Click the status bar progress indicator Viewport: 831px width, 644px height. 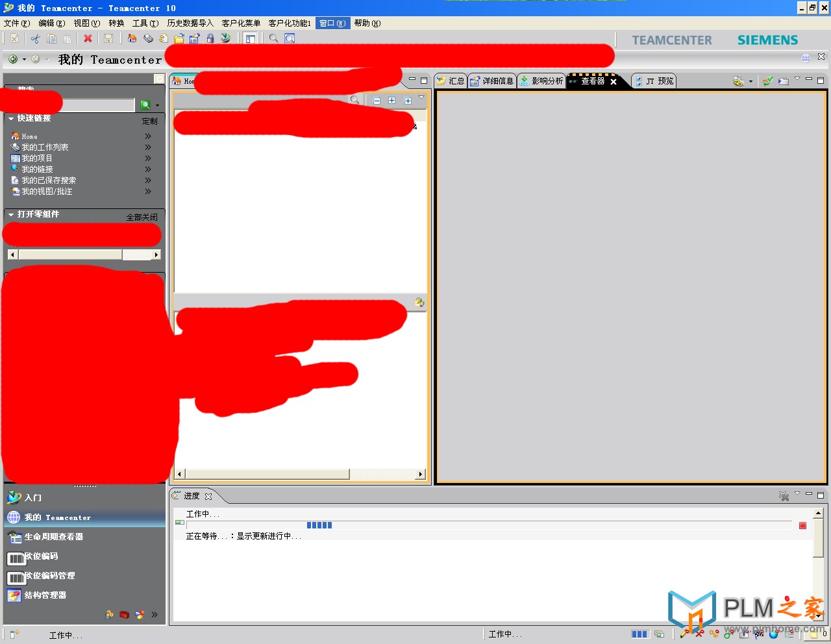(639, 634)
